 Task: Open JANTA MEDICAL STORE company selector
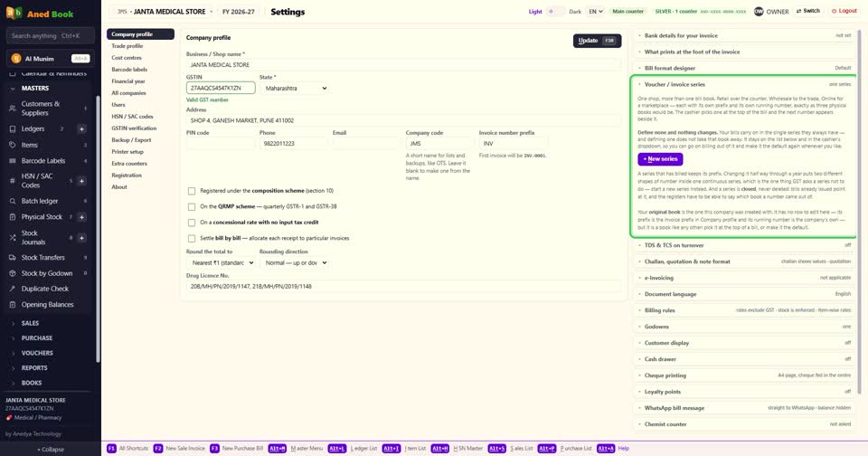pyautogui.click(x=165, y=11)
